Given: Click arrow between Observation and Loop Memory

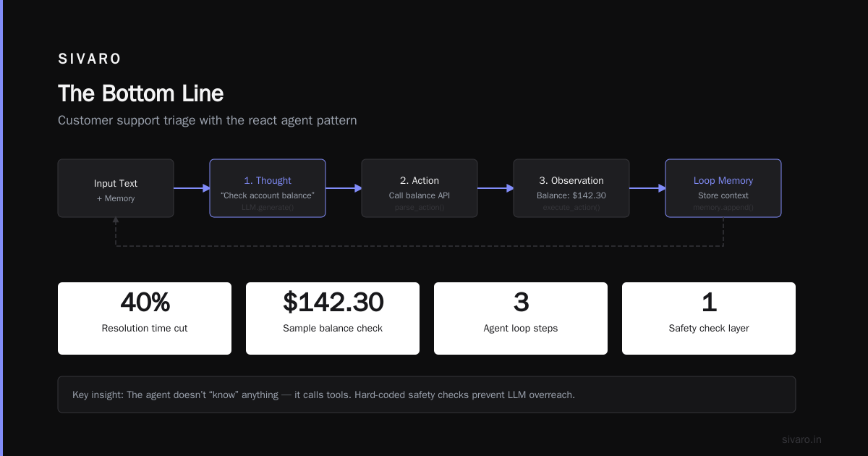Looking at the screenshot, I should 647,188.
